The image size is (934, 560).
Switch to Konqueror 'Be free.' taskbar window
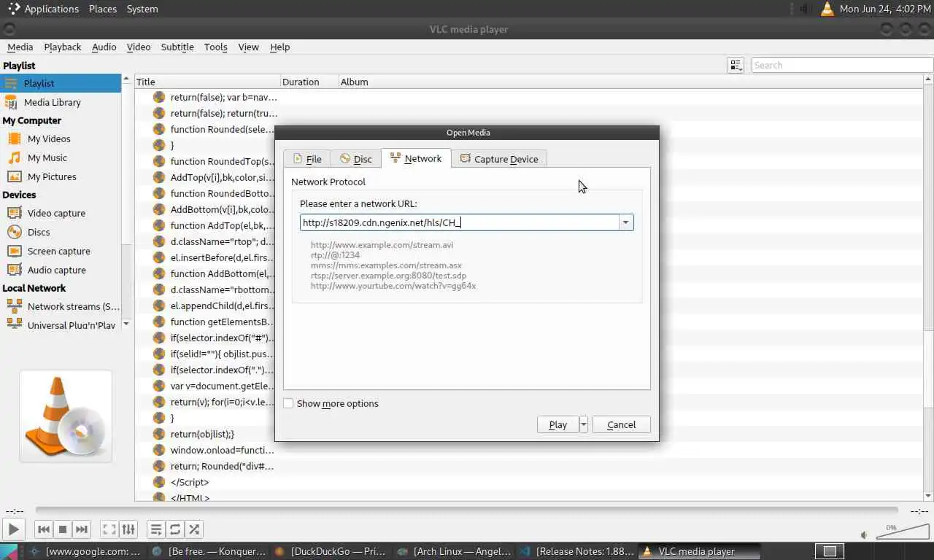[209, 551]
